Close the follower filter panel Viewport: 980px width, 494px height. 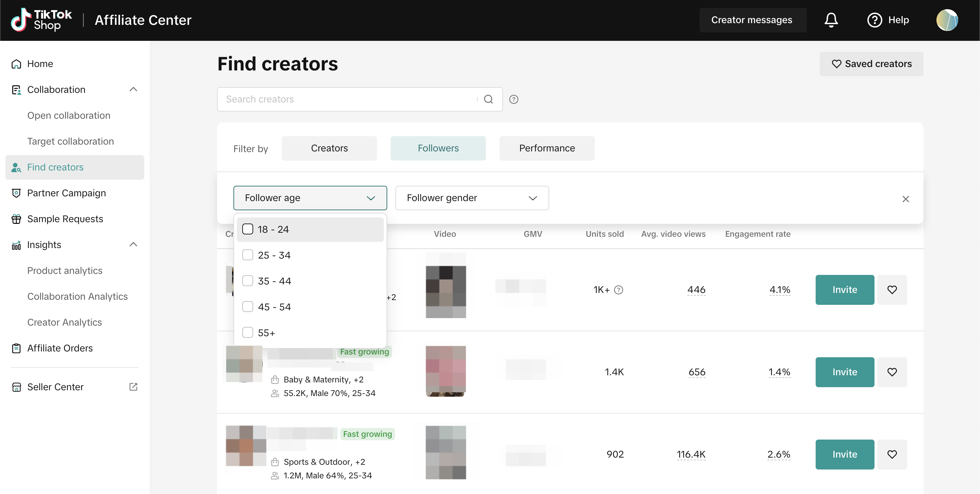pos(905,199)
